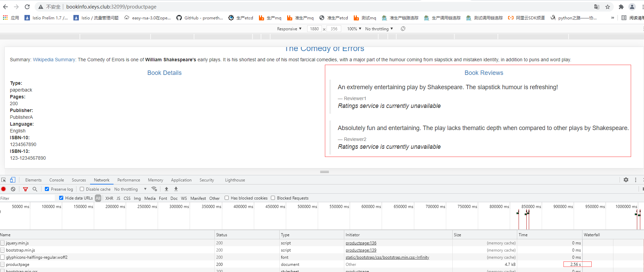The width and height of the screenshot is (644, 272).
Task: Open the network search magnifier
Action: (35, 189)
